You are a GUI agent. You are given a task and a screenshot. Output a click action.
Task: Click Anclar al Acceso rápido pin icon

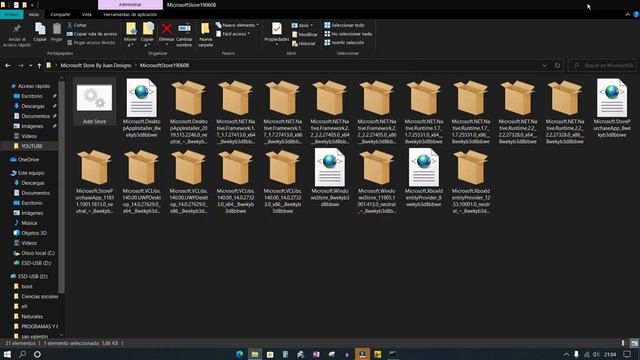17,29
